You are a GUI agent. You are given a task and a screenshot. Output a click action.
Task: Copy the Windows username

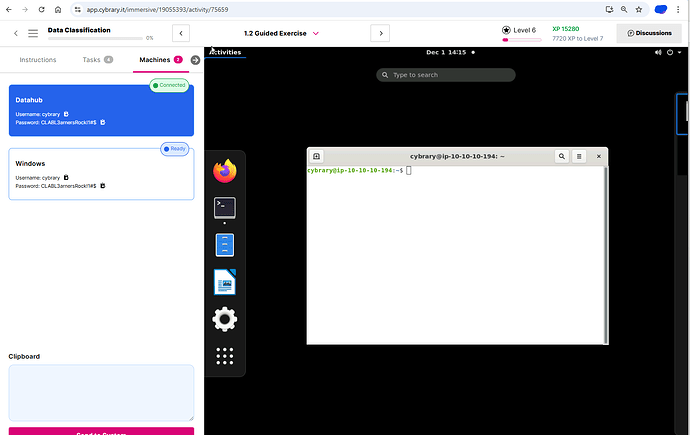[x=66, y=177]
